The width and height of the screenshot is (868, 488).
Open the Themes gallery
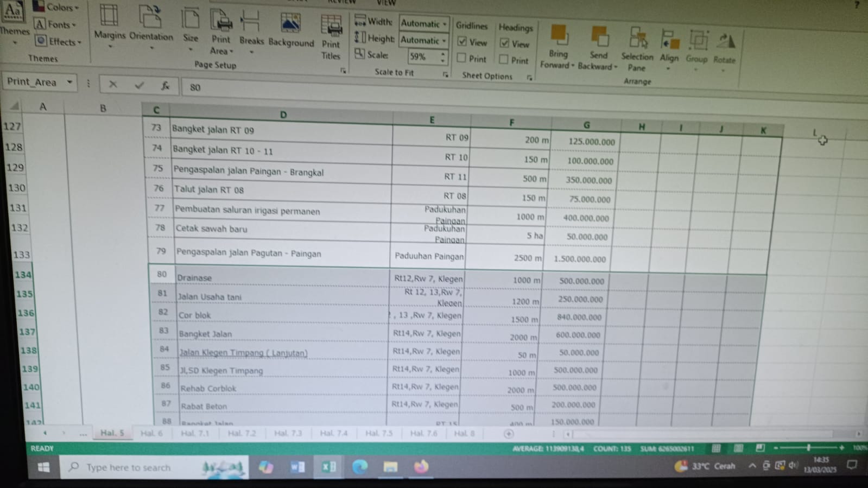coord(13,22)
